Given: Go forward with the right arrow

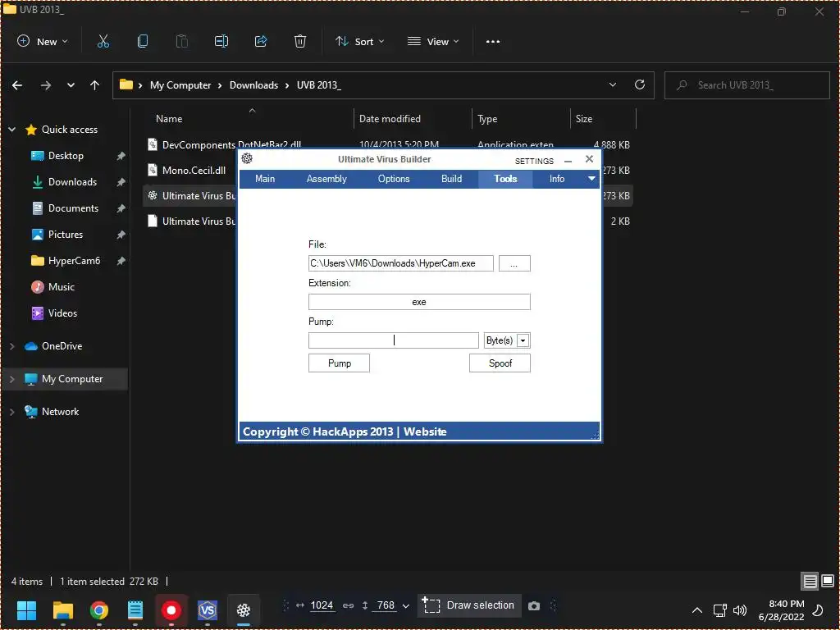Looking at the screenshot, I should [46, 85].
